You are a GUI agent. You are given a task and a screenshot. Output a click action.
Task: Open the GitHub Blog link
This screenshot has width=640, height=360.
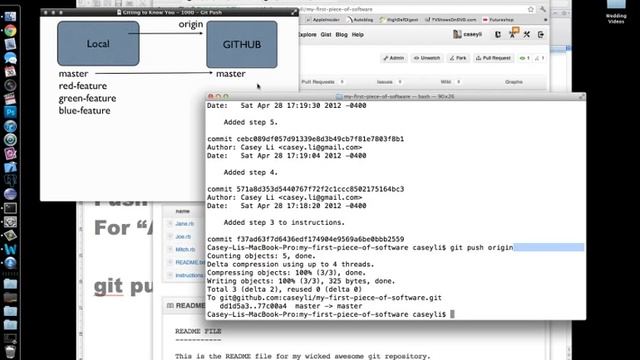341,35
